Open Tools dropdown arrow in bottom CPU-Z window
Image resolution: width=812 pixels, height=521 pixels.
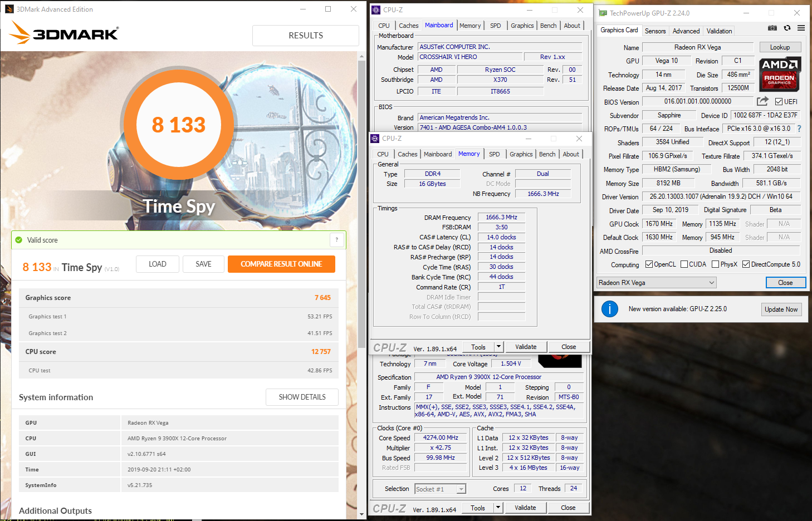coord(498,508)
